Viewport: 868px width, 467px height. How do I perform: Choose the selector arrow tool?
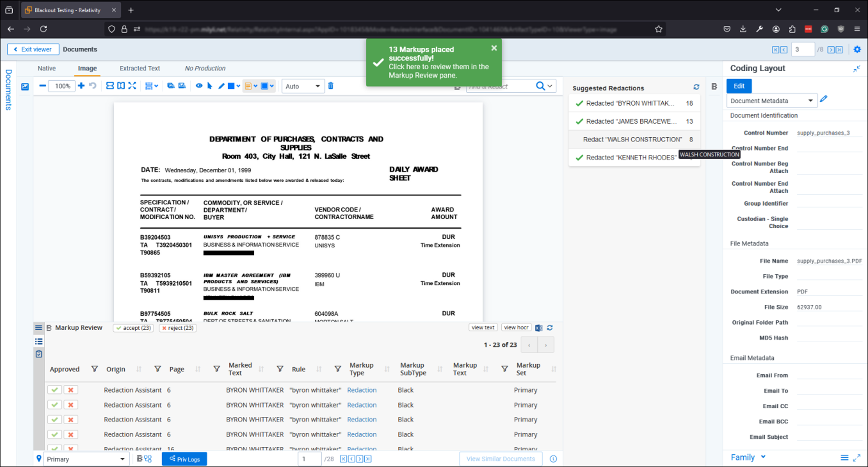pos(210,86)
